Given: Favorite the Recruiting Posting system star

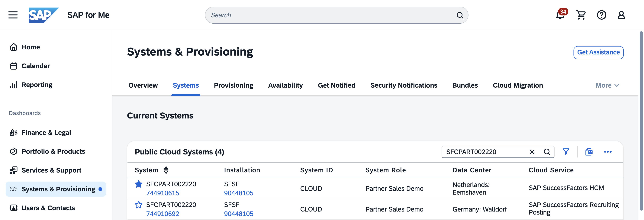Looking at the screenshot, I should [138, 205].
